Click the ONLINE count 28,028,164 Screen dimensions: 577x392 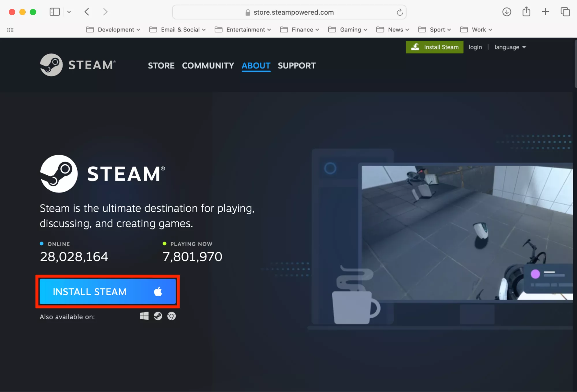[x=74, y=256]
